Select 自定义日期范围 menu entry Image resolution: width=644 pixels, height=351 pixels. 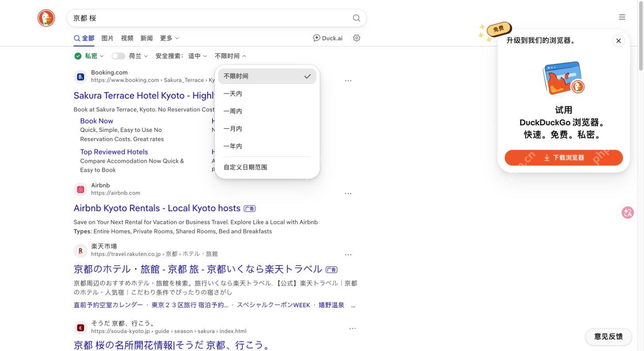[267, 167]
